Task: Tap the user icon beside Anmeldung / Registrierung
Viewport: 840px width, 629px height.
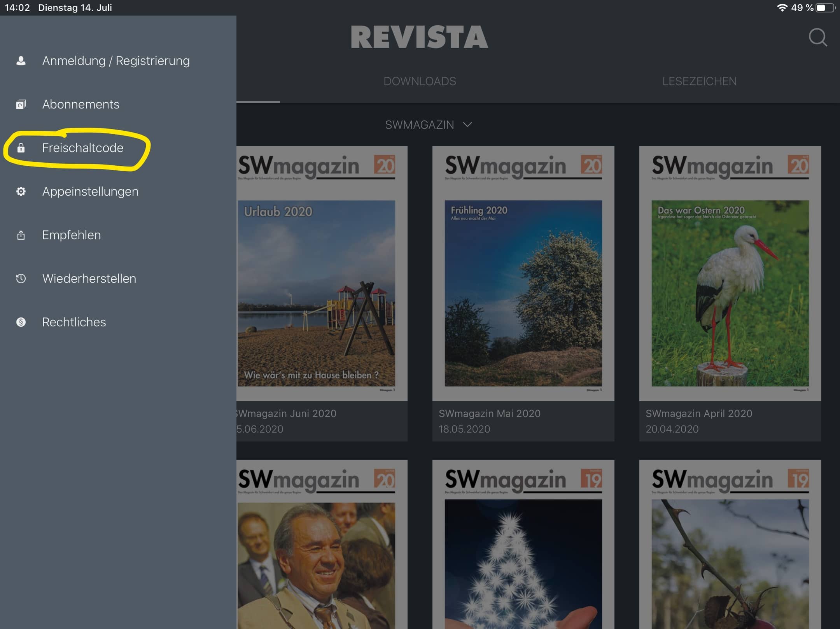Action: click(21, 61)
